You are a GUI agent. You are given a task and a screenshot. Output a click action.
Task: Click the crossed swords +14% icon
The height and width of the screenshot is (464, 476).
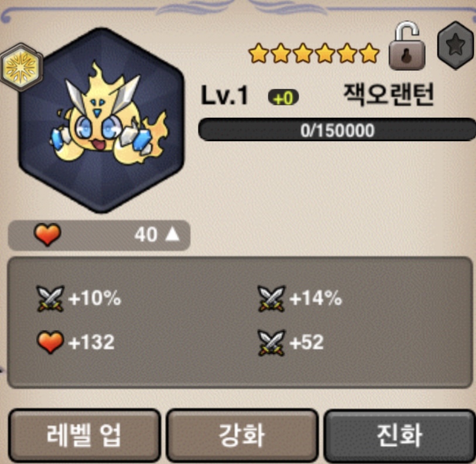(272, 298)
